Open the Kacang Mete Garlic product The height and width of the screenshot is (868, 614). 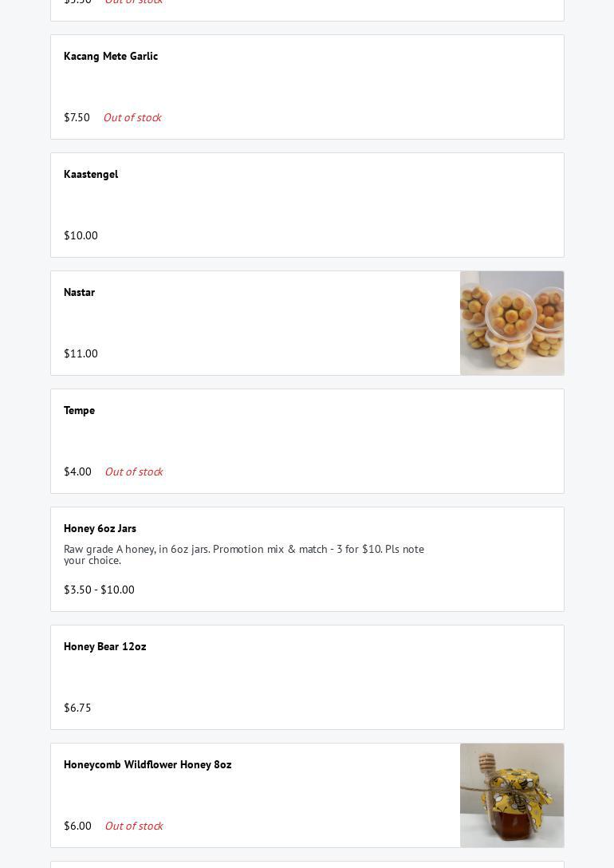[x=111, y=56]
